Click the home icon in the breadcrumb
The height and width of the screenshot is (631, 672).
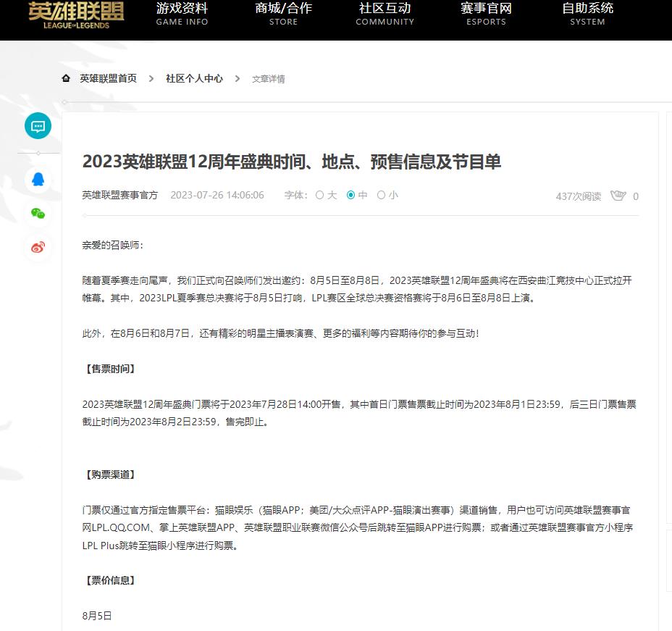(x=65, y=78)
